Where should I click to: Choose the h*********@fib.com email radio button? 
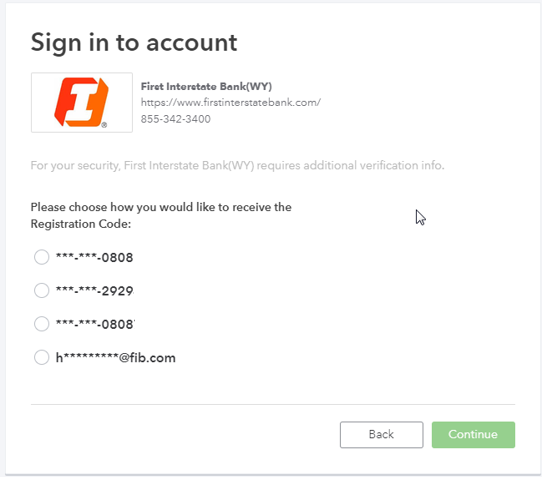coord(41,357)
